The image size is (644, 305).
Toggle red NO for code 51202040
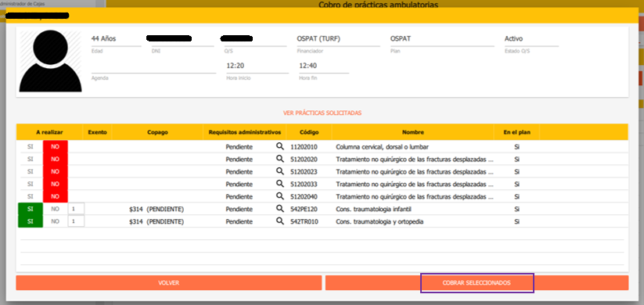click(55, 196)
